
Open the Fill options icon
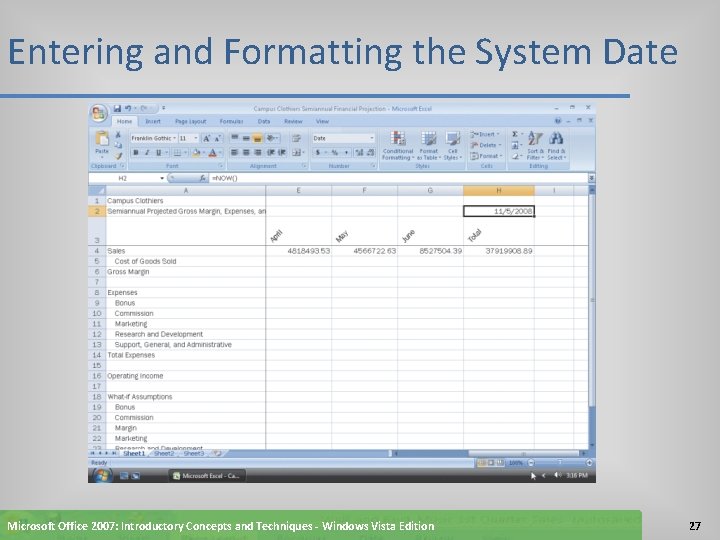(x=515, y=145)
